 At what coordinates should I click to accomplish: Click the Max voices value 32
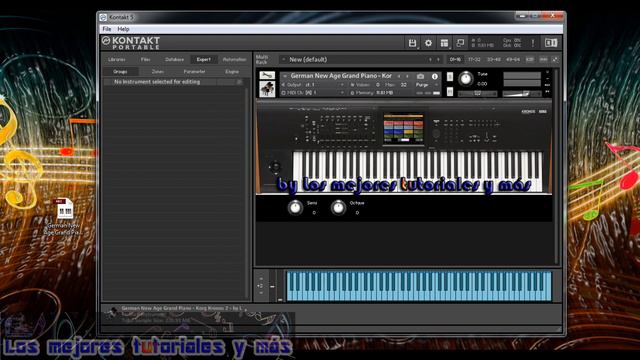point(403,85)
